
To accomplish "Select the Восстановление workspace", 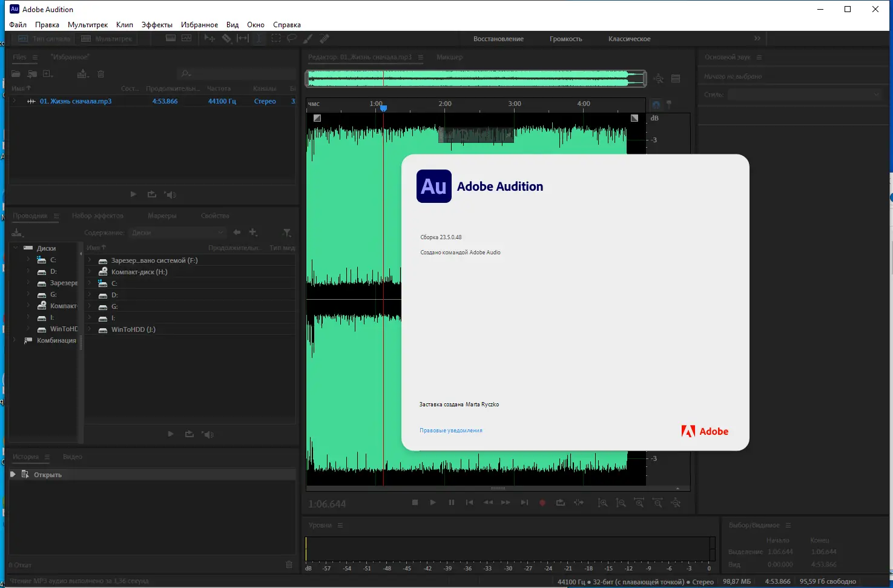I will (x=498, y=39).
